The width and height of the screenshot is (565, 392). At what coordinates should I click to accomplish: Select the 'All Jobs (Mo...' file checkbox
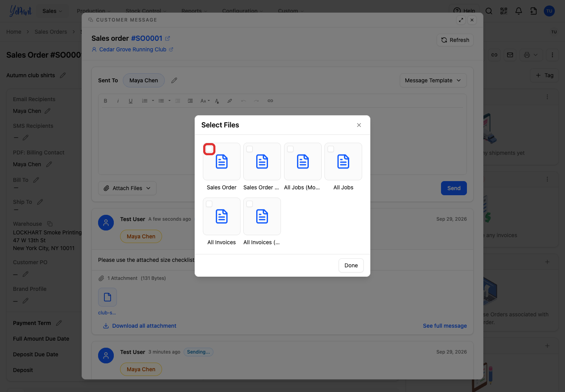(x=290, y=149)
